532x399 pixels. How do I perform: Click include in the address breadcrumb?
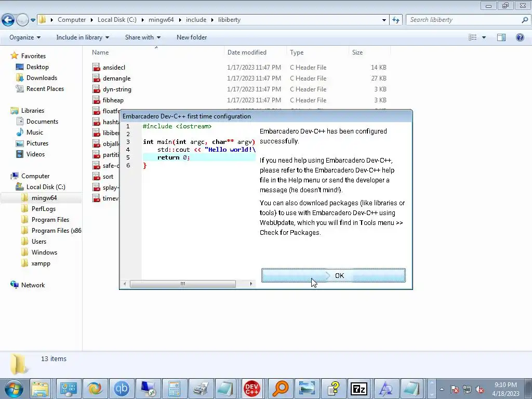pyautogui.click(x=196, y=20)
